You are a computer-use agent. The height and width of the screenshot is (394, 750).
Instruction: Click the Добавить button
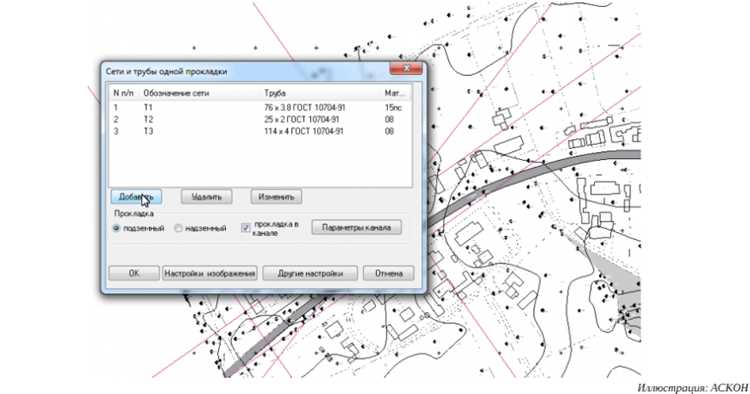pyautogui.click(x=136, y=197)
